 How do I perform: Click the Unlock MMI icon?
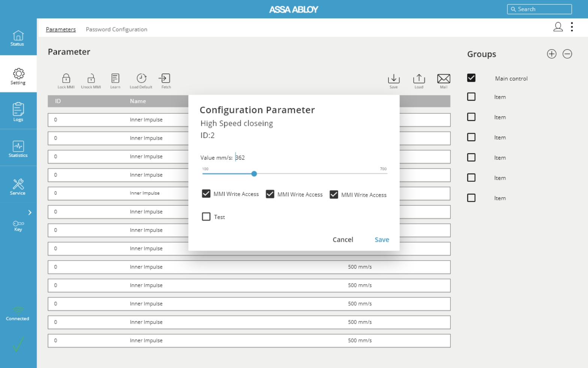[91, 78]
